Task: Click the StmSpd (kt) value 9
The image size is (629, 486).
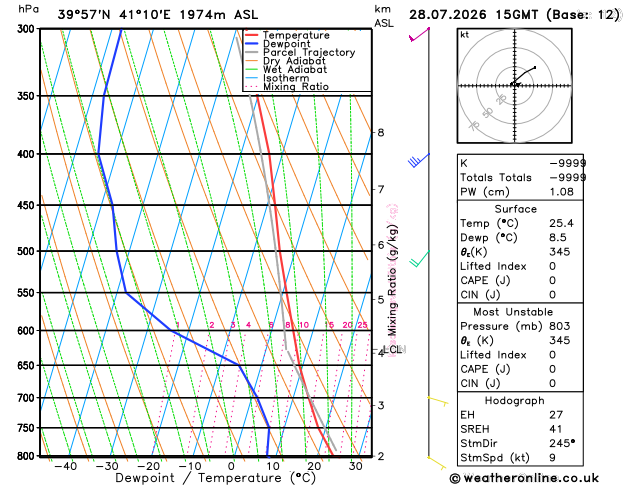Action: click(x=553, y=458)
